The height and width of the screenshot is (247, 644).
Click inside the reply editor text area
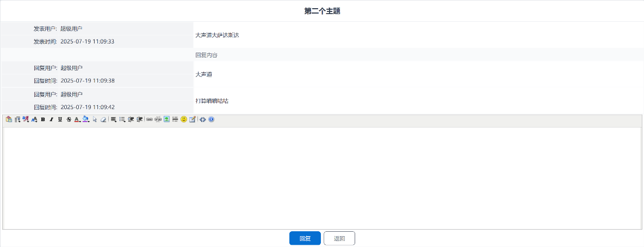322,178
